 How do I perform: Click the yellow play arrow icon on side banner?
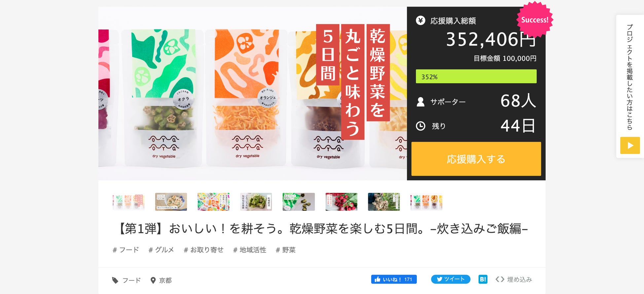coord(630,145)
